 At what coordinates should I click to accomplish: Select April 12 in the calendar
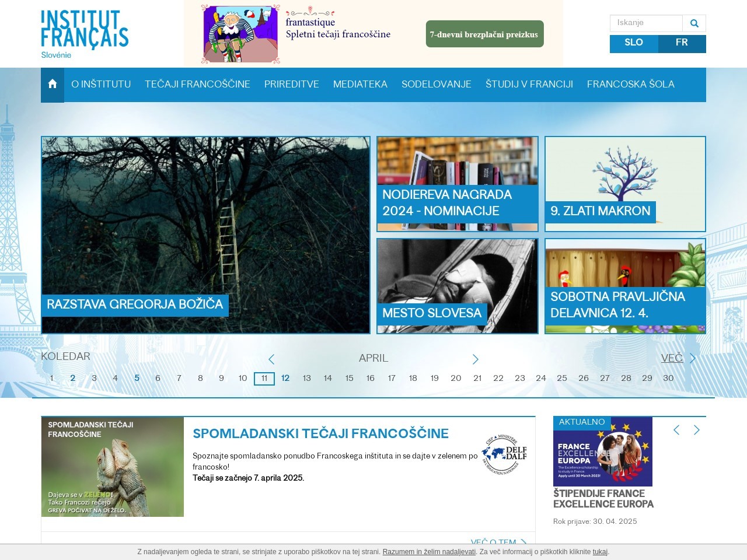(x=285, y=378)
